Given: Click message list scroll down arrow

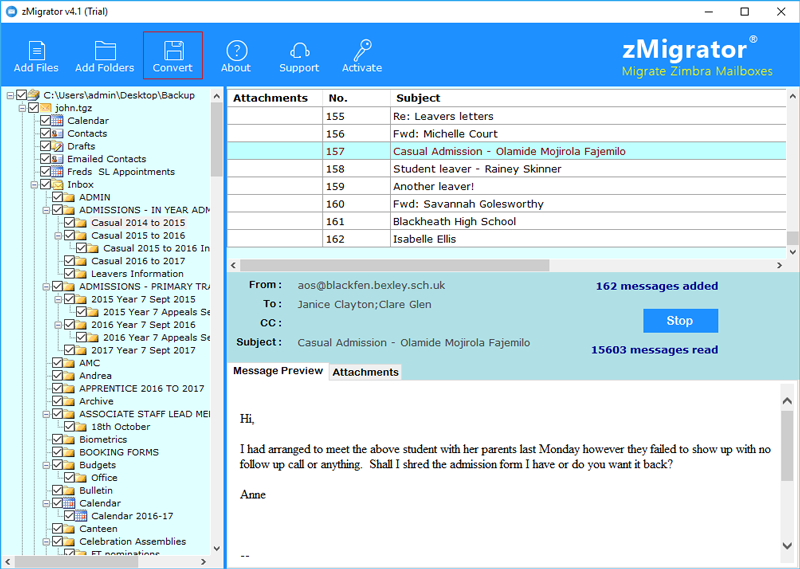Looking at the screenshot, I should click(792, 252).
